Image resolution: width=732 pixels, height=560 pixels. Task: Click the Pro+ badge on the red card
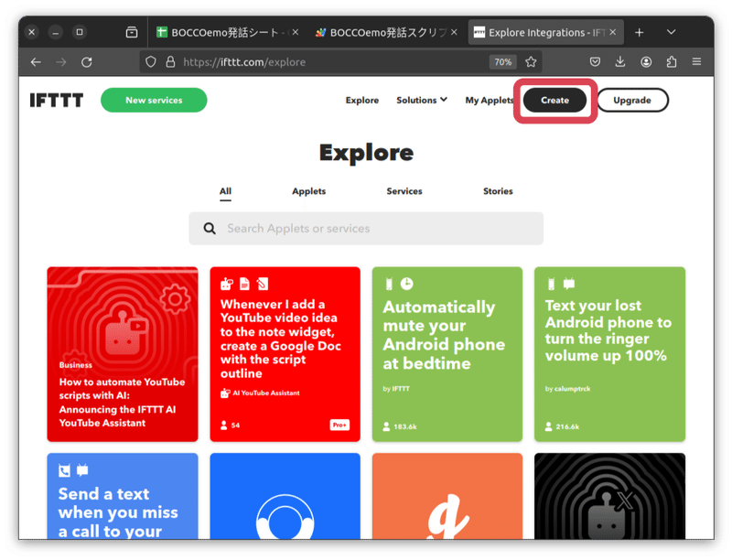point(339,425)
